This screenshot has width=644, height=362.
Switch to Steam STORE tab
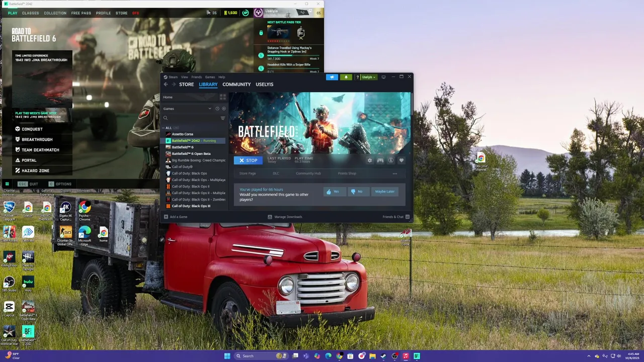click(x=186, y=84)
